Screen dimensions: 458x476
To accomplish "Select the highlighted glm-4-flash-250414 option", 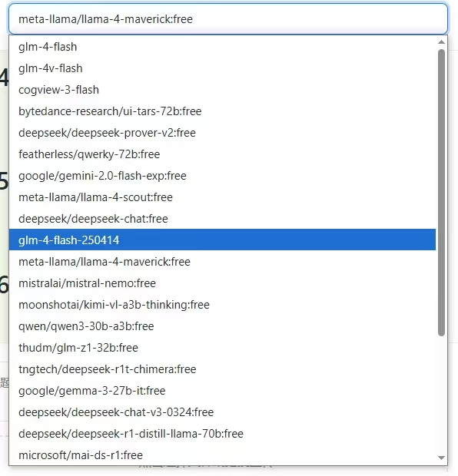I will [222, 240].
